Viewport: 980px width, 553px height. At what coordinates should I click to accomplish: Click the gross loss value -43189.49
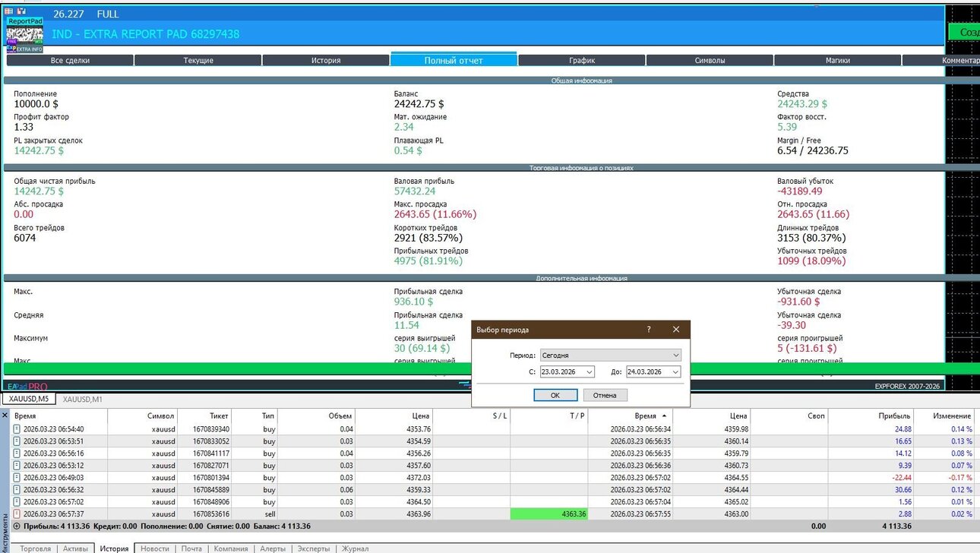800,191
